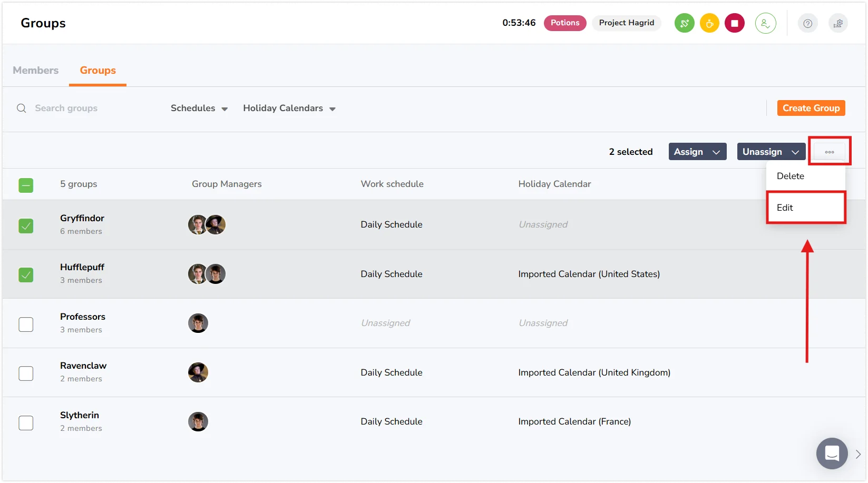The height and width of the screenshot is (483, 868).
Task: Open the help question mark icon
Action: click(807, 23)
